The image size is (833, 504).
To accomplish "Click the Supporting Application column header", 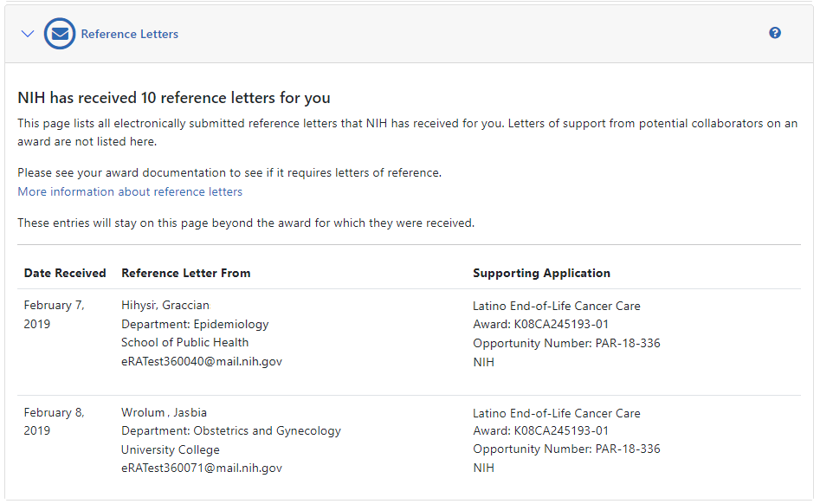I will [541, 273].
